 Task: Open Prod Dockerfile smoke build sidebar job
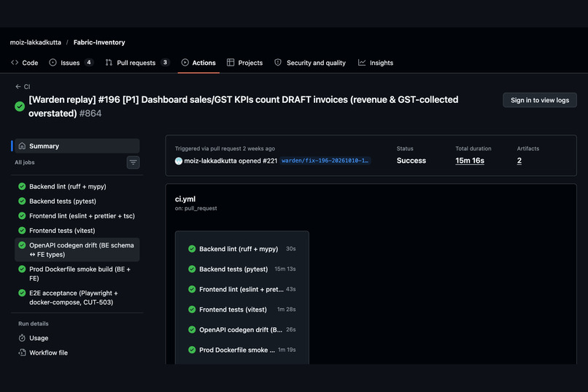(77, 274)
